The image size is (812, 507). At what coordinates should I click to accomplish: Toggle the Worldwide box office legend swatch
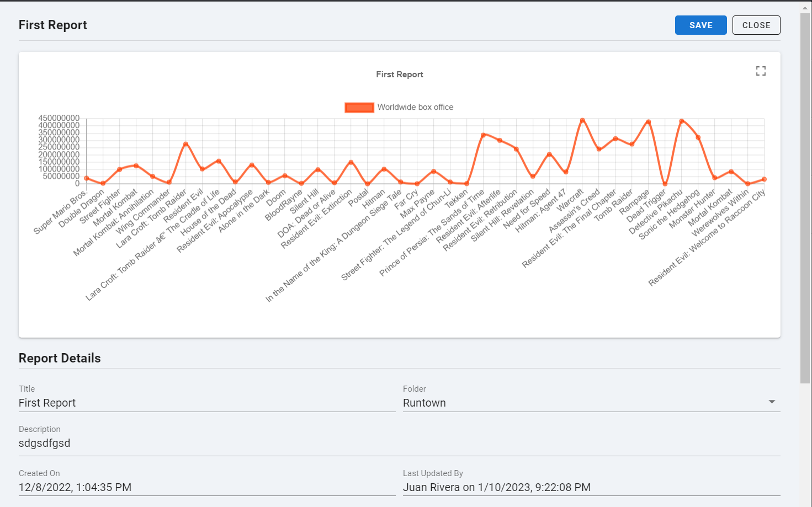[x=359, y=108]
